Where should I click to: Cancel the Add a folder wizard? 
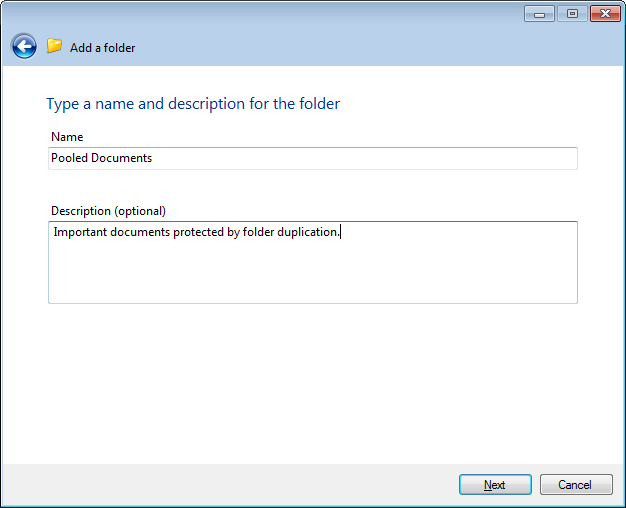(x=576, y=484)
